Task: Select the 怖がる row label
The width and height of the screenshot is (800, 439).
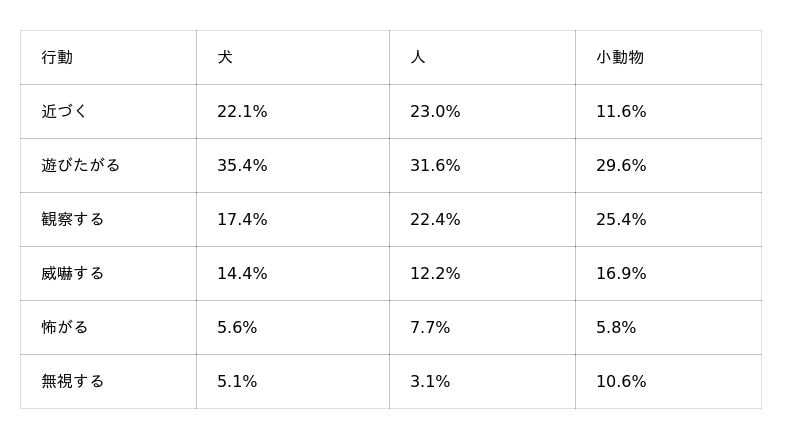Action: click(x=65, y=328)
